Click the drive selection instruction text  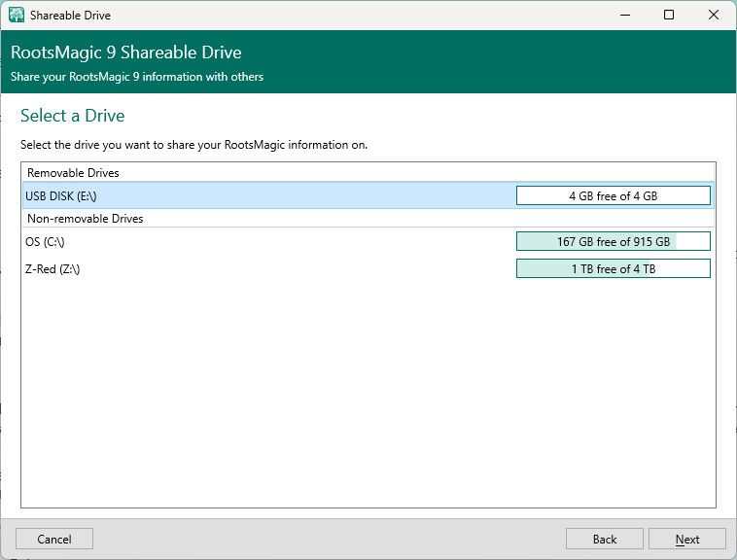coord(194,145)
